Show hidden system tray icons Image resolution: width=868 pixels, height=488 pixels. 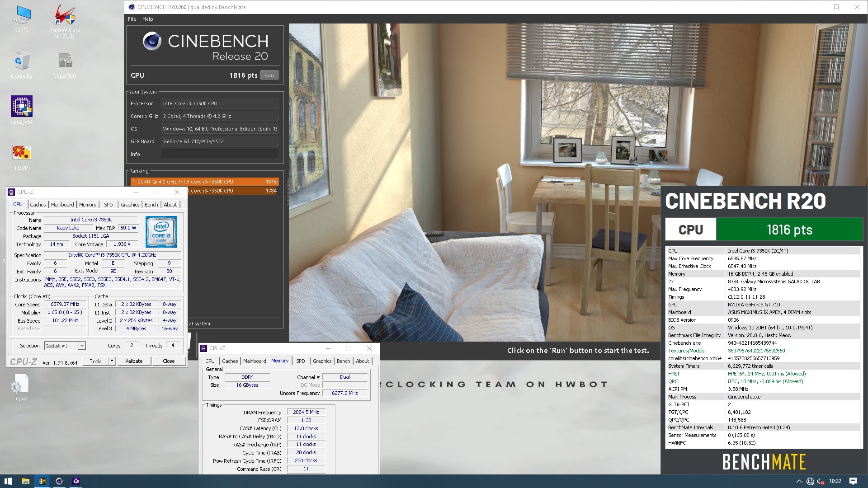(799, 481)
